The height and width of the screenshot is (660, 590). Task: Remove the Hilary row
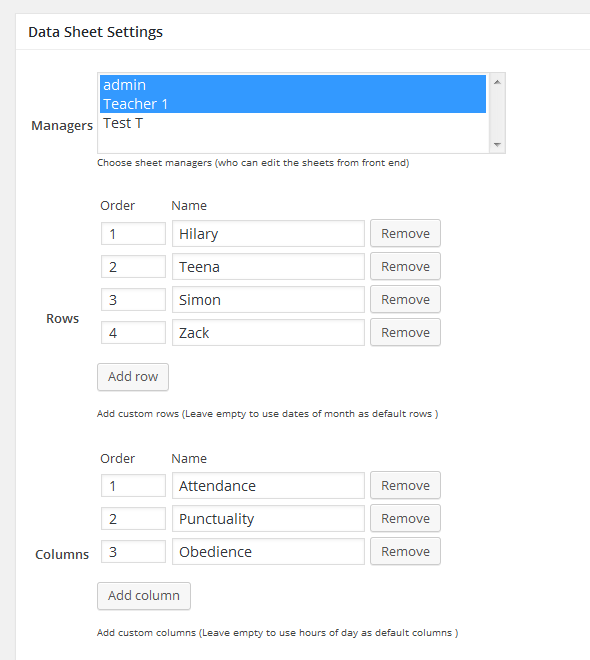click(x=405, y=233)
